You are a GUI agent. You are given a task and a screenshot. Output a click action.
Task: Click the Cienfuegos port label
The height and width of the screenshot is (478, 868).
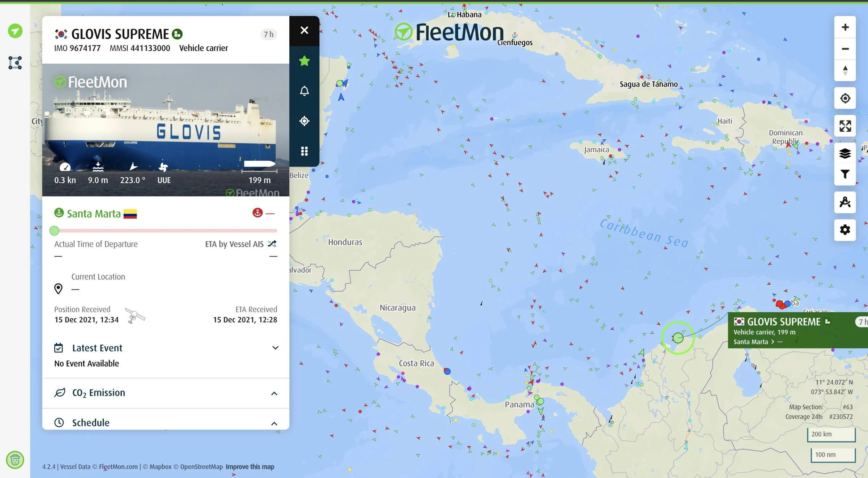tap(515, 43)
